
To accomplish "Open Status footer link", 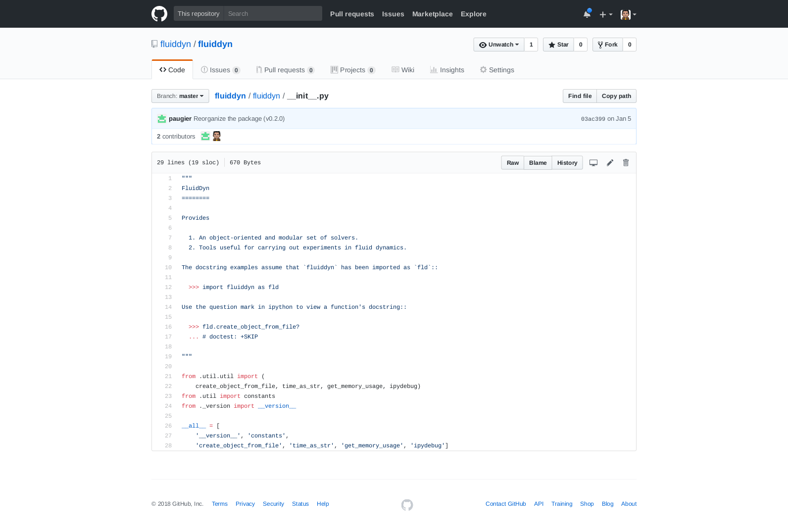I will coord(300,504).
